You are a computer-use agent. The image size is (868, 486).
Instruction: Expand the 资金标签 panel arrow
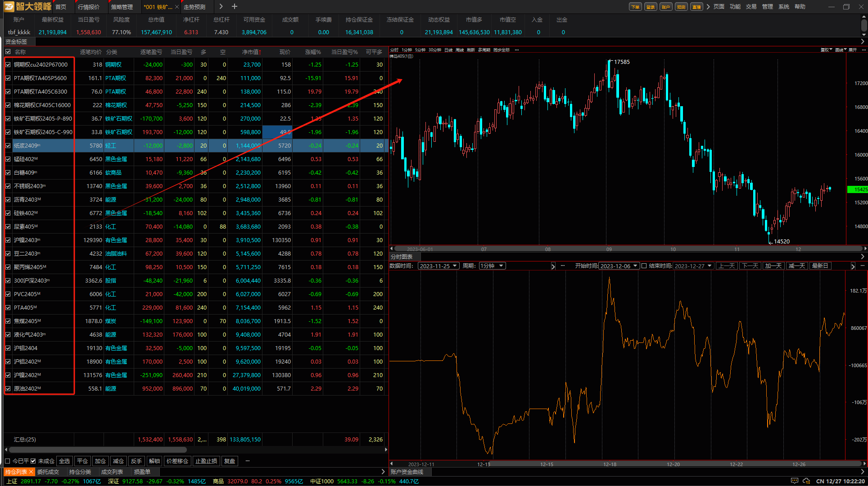(862, 41)
